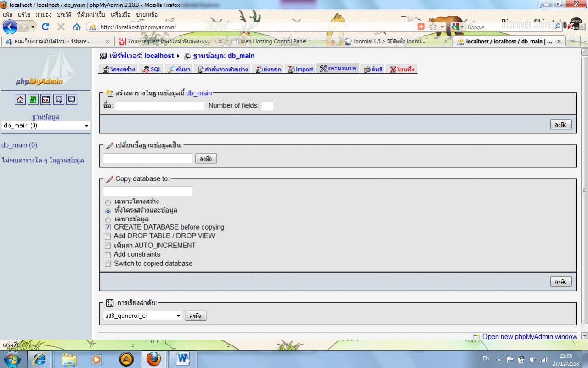This screenshot has height=368, width=588.
Task: Open Windows Start menu orb
Action: [12, 359]
